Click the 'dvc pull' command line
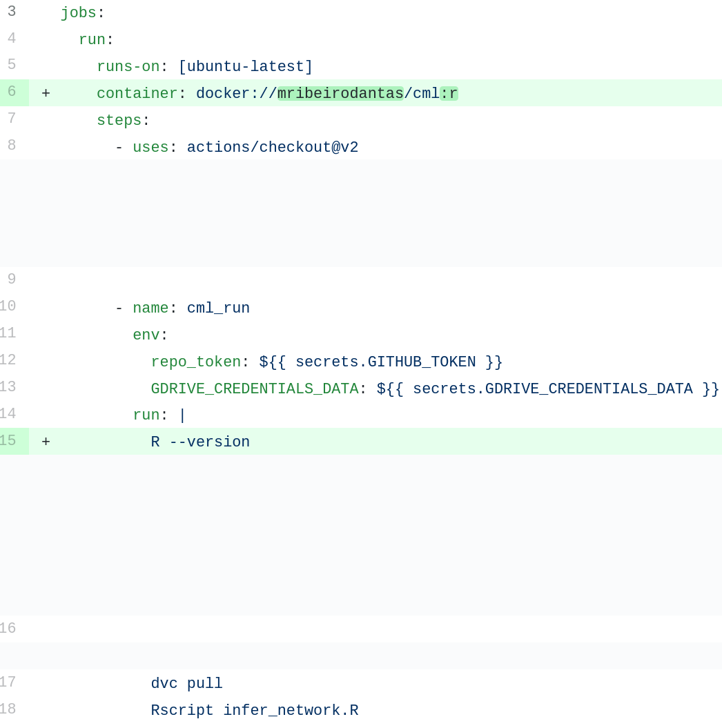Image resolution: width=722 pixels, height=728 pixels. 186,684
